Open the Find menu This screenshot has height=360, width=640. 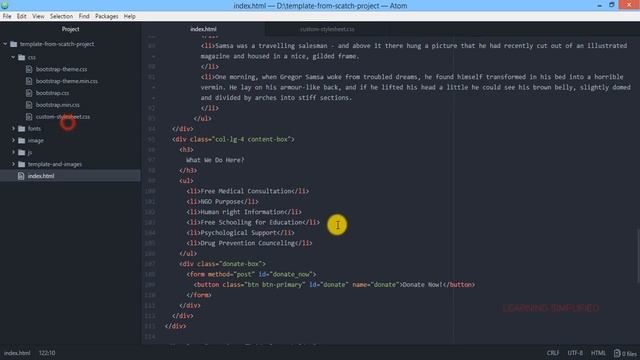pos(84,16)
